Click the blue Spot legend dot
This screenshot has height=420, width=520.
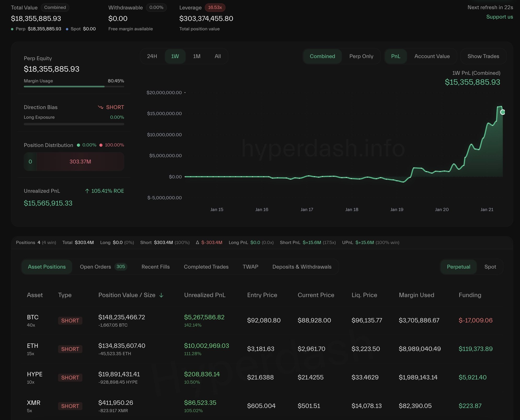(x=67, y=29)
